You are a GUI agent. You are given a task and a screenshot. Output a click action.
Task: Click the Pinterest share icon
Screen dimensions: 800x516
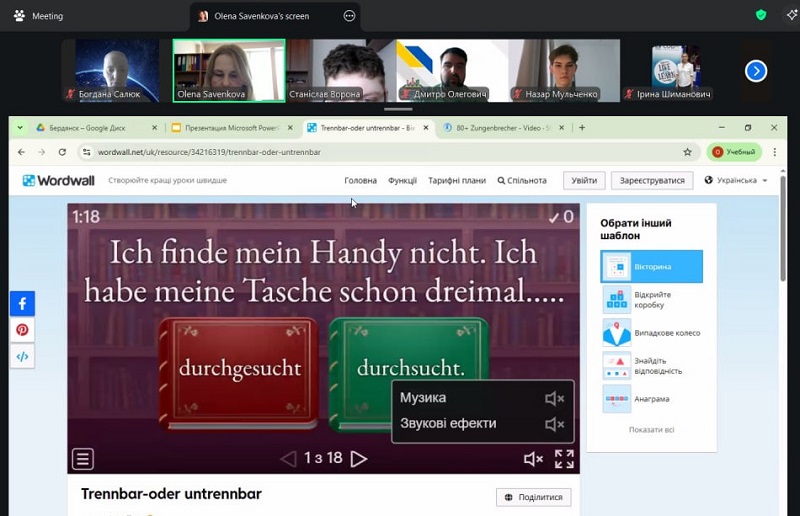(x=22, y=330)
